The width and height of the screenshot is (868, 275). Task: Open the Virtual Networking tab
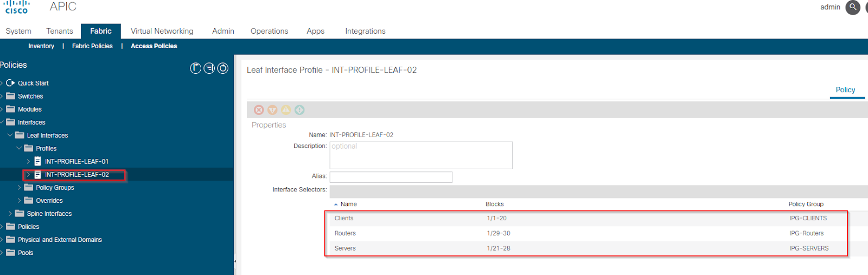click(162, 31)
